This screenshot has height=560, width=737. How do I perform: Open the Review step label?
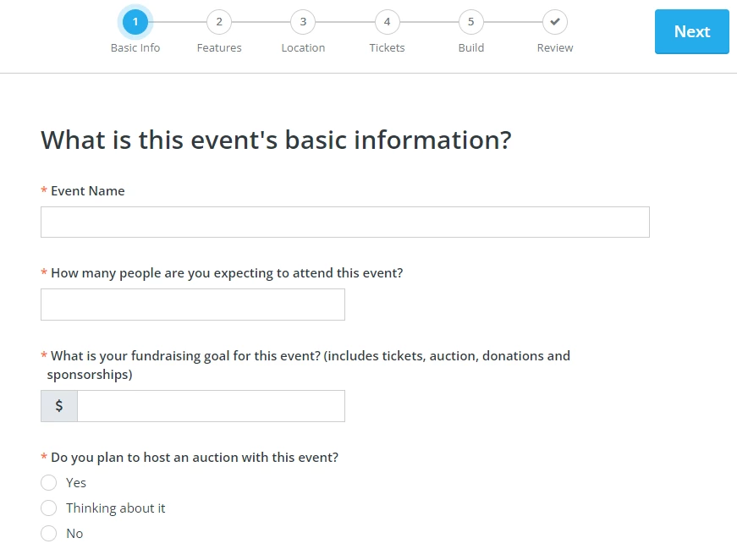(x=554, y=47)
